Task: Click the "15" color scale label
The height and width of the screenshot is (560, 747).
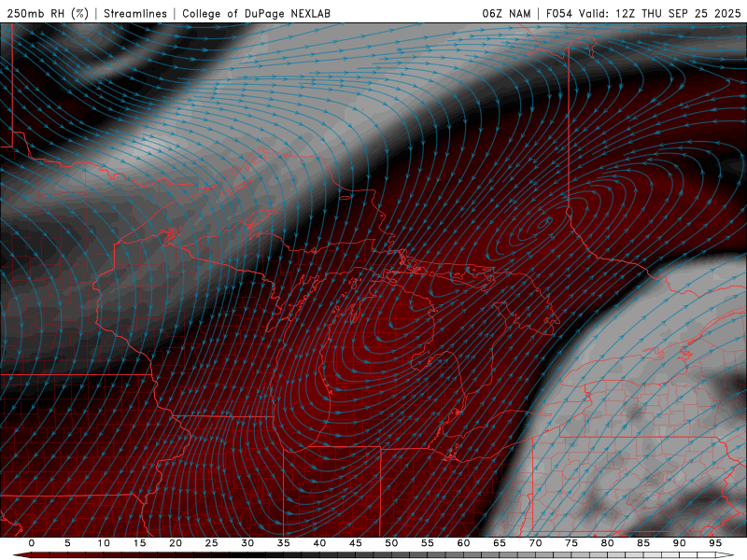Action: [x=139, y=543]
